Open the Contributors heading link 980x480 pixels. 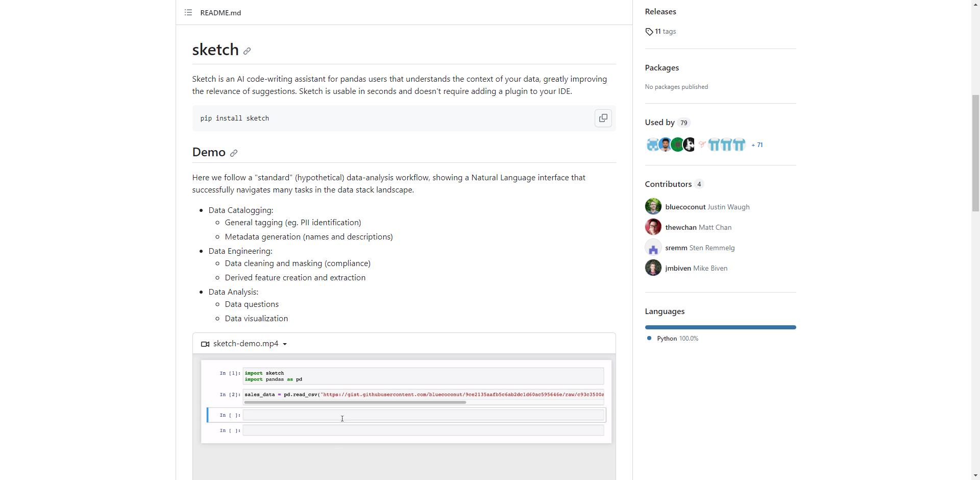click(x=668, y=184)
